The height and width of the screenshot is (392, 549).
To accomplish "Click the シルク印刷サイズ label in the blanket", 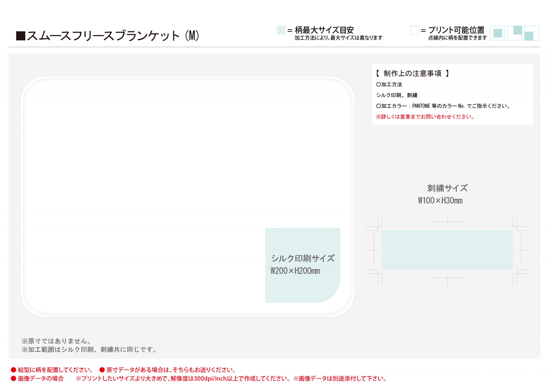I will 303,258.
